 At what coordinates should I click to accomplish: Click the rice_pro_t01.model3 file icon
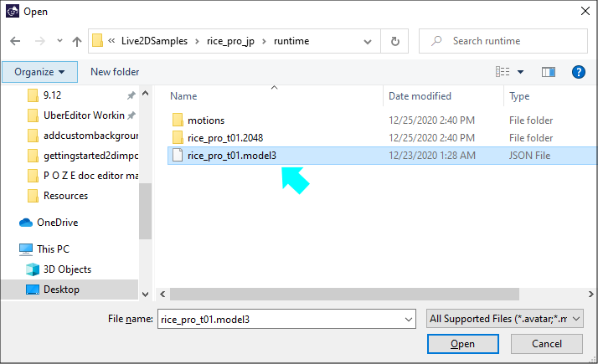[178, 155]
